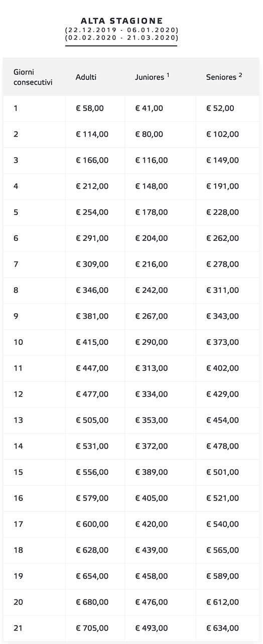263x644 pixels.
Task: Select the Adulti column header
Action: [86, 77]
